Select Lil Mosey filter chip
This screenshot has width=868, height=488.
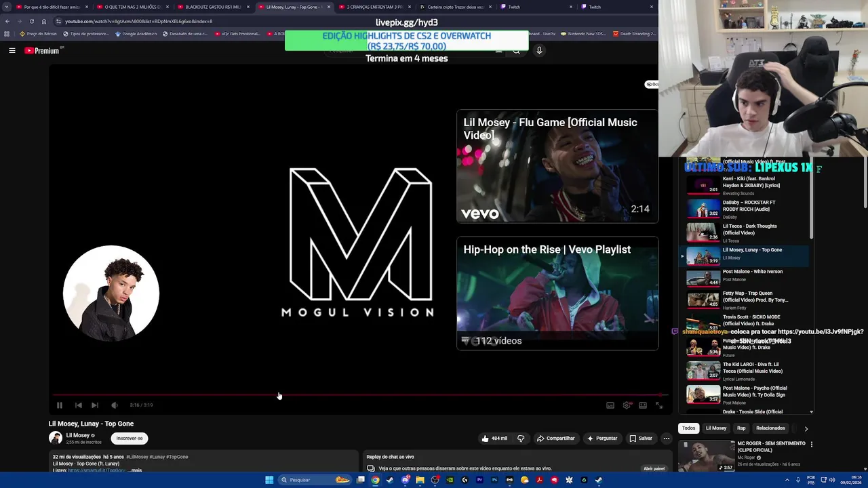coord(716,428)
